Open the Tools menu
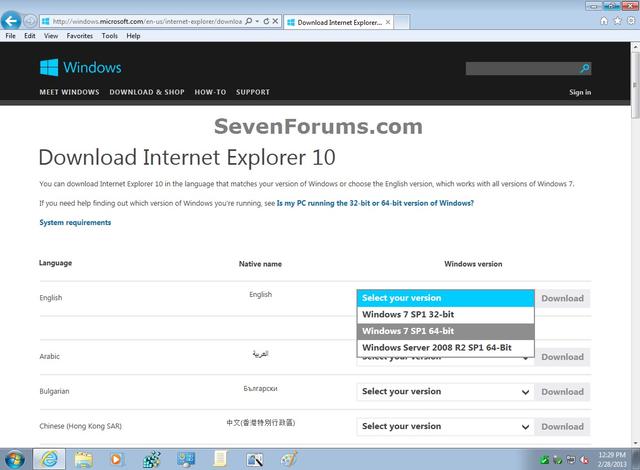 coord(110,36)
